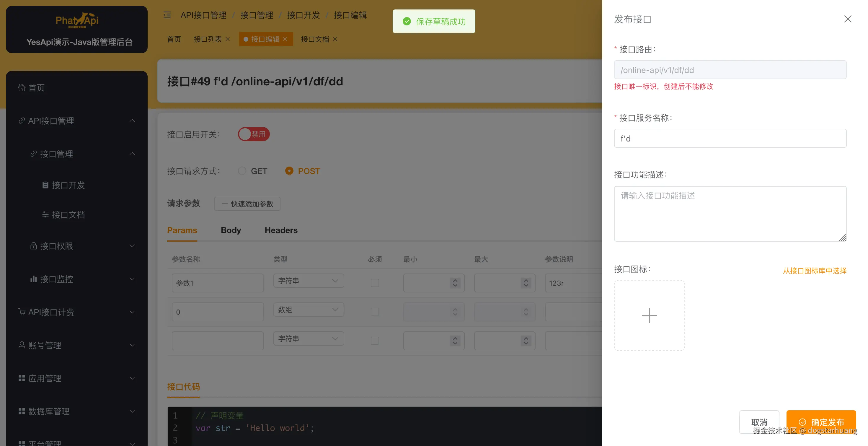Click the 接口权限 lock icon
868x446 pixels.
33,246
